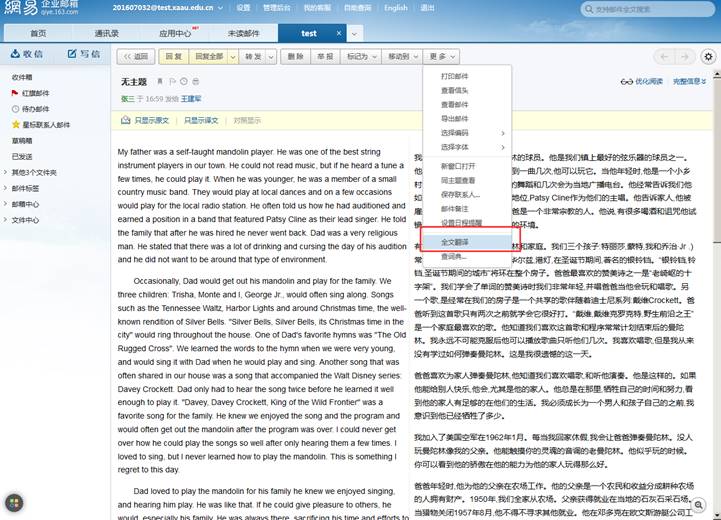
Task: Click the round printer-like icon beside subject
Action: [196, 81]
